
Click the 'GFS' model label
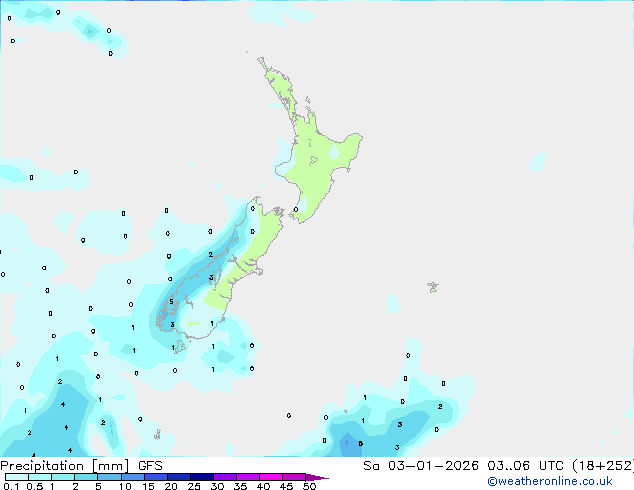point(150,466)
